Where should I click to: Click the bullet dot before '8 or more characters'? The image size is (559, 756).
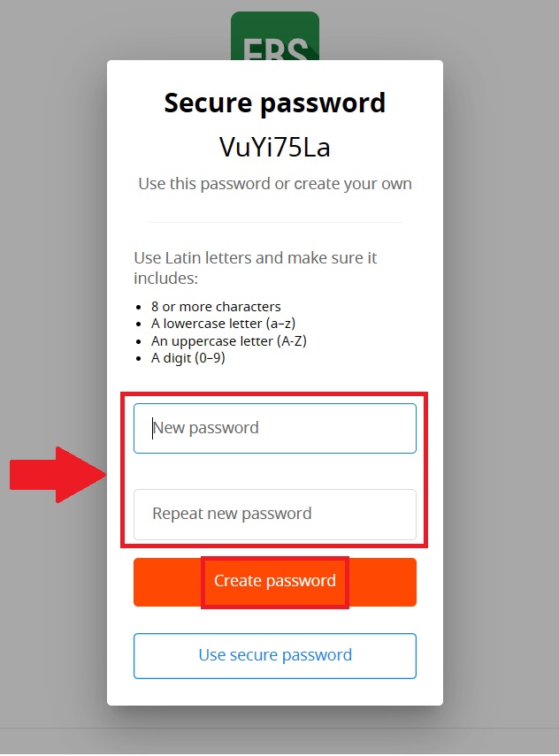(x=142, y=308)
